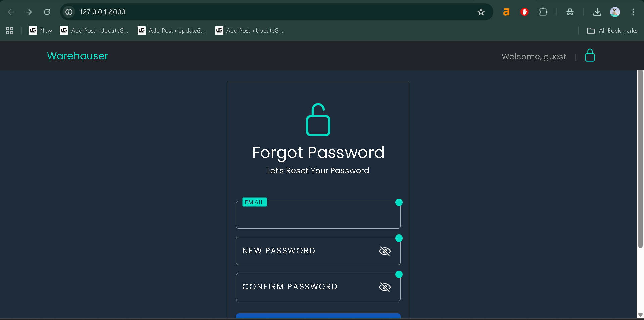Open the 'New' bookmark
Viewport: 644px width, 320px height.
pos(41,31)
